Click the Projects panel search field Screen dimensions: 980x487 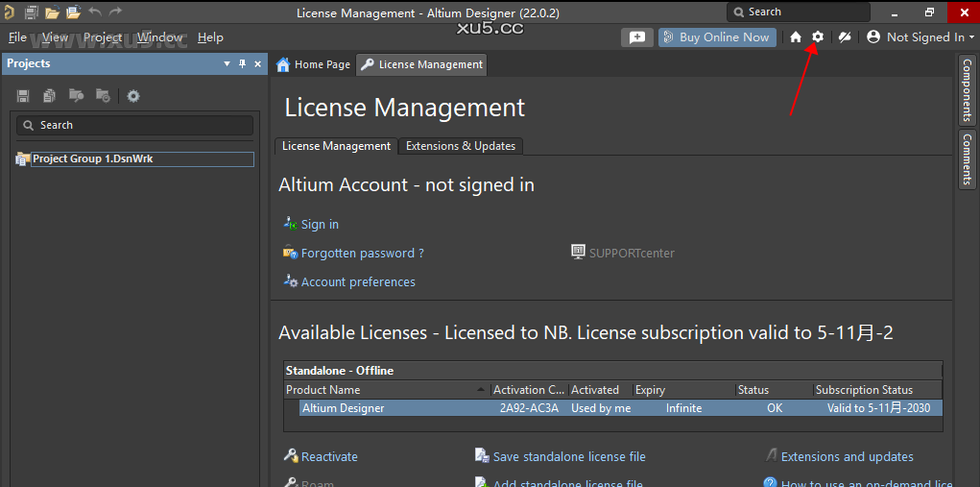pos(134,125)
